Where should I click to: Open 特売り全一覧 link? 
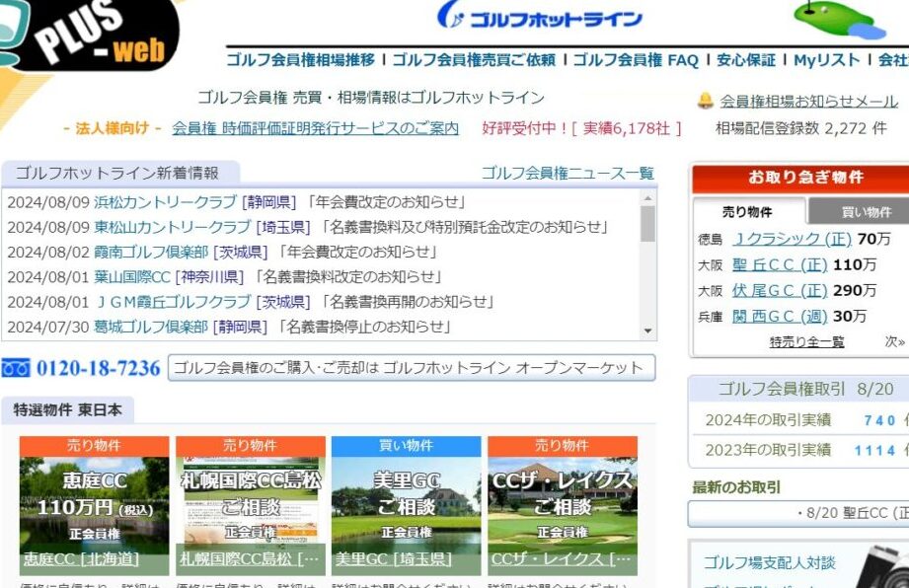click(x=806, y=341)
